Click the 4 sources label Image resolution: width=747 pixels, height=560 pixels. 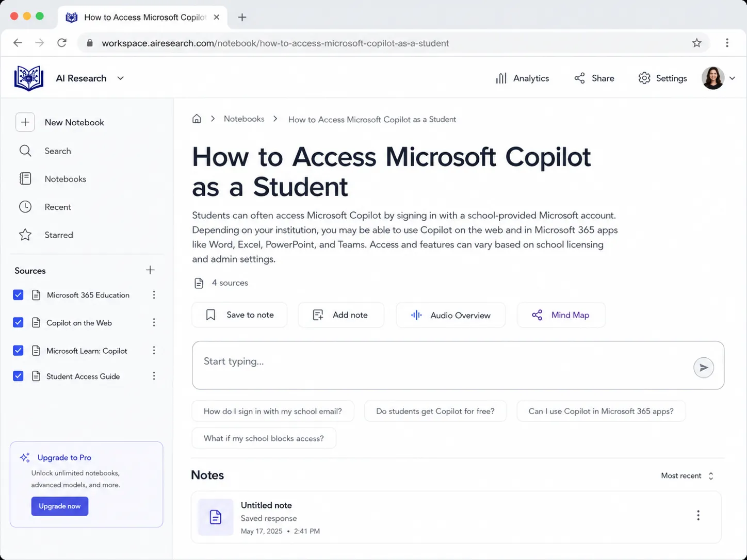tap(230, 283)
